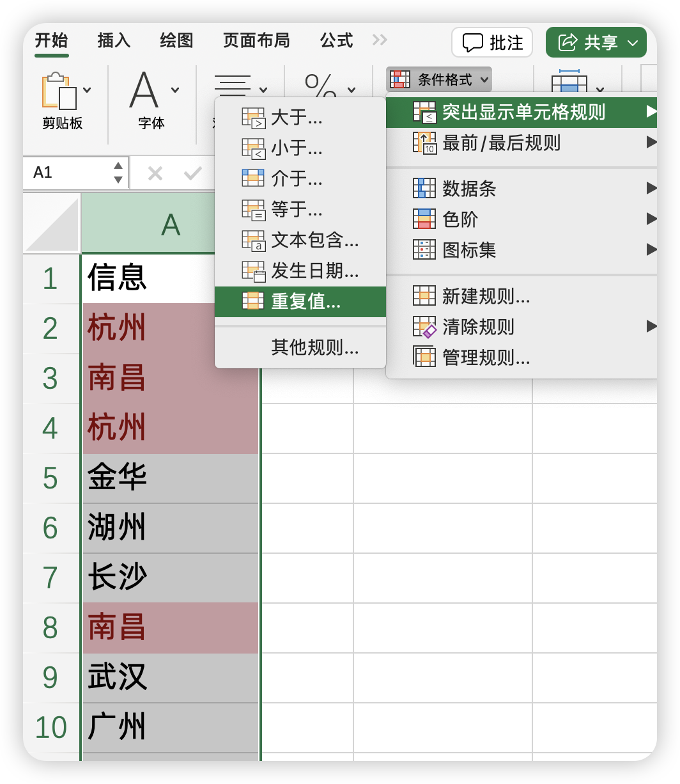Image resolution: width=680 pixels, height=784 pixels.
Task: Expand the 色阶 submenu arrow
Action: coord(651,219)
